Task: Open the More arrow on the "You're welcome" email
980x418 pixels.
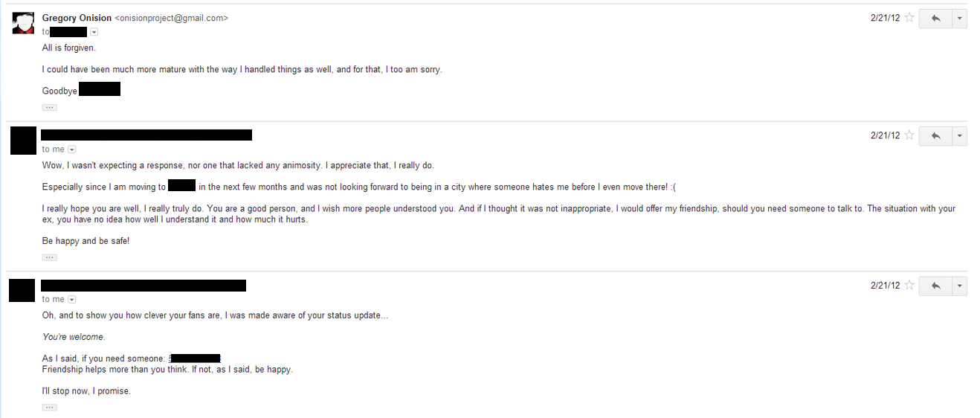Action: [959, 286]
